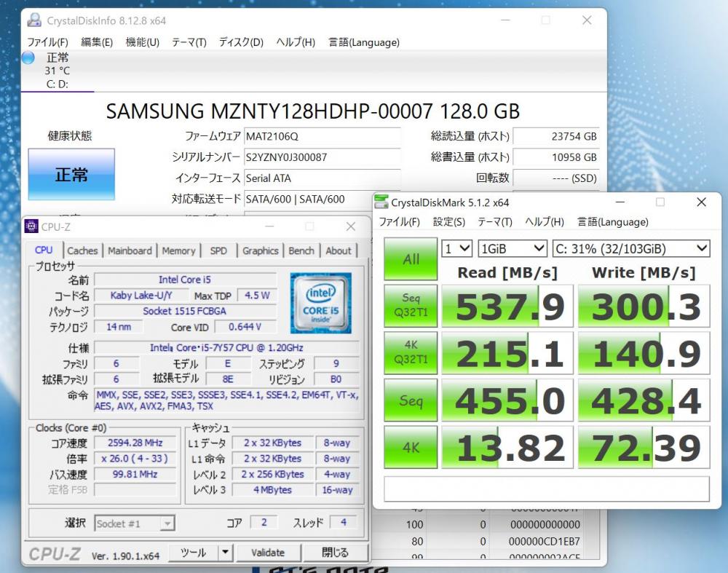Run the 4K Q32T1 benchmark
This screenshot has height=573, width=728.
point(411,353)
